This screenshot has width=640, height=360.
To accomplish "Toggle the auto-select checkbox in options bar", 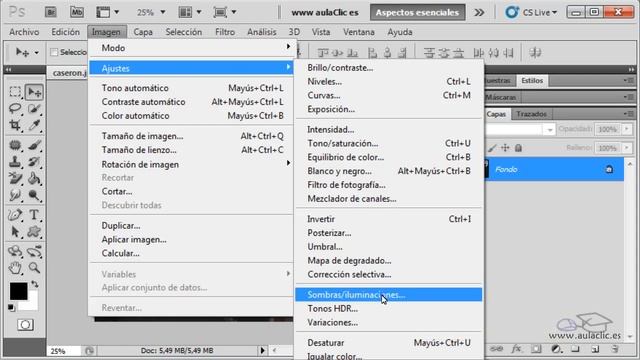I will pyautogui.click(x=54, y=52).
